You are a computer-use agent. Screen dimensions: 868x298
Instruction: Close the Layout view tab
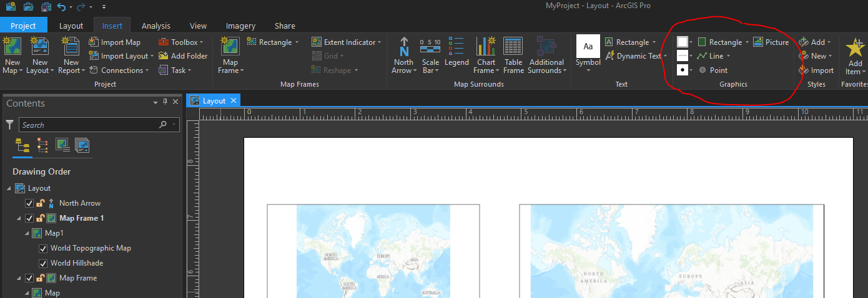[x=234, y=100]
